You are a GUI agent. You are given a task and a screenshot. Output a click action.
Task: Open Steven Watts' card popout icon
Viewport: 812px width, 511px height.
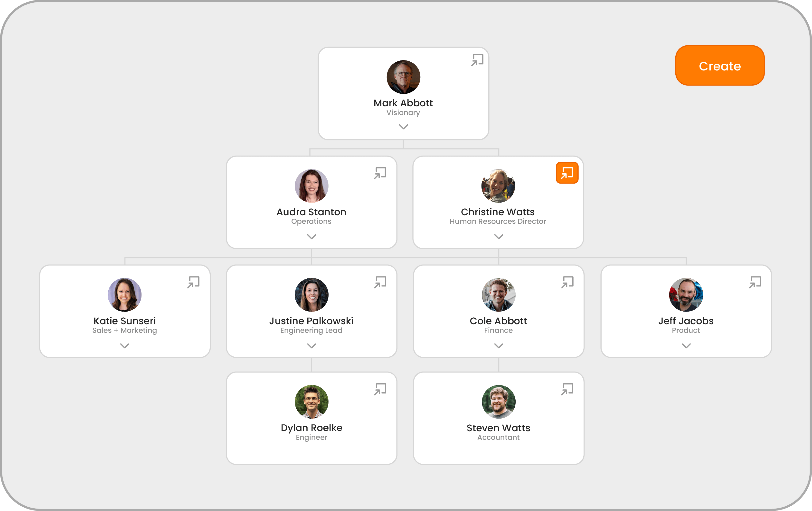[567, 389]
